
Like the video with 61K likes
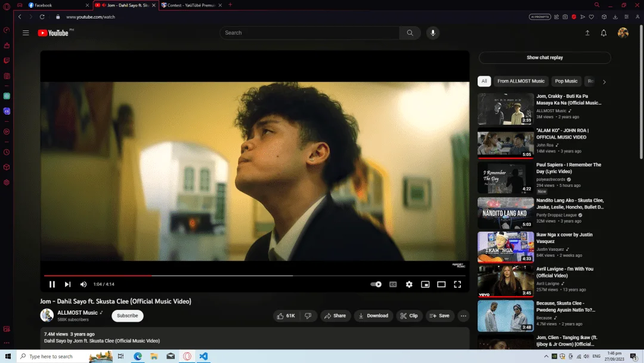(286, 316)
